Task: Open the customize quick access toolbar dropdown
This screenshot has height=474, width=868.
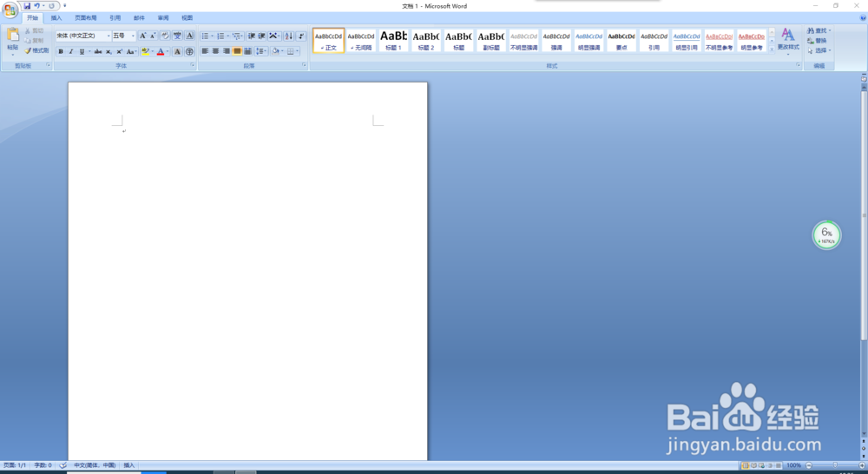Action: (65, 6)
